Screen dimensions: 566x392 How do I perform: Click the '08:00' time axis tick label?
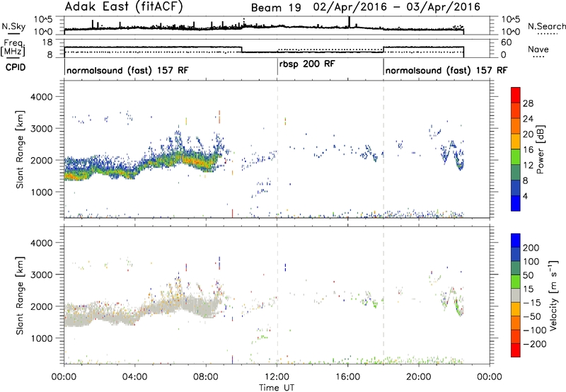(206, 377)
